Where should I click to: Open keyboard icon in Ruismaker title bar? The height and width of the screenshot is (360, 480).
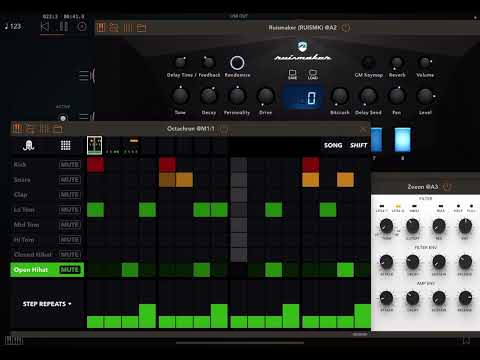(101, 27)
